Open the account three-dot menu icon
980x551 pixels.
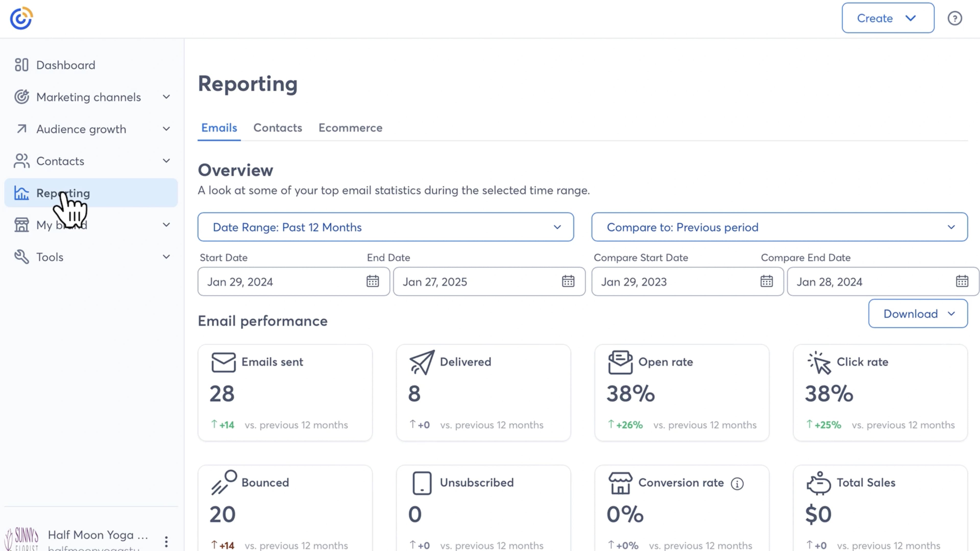[166, 542]
